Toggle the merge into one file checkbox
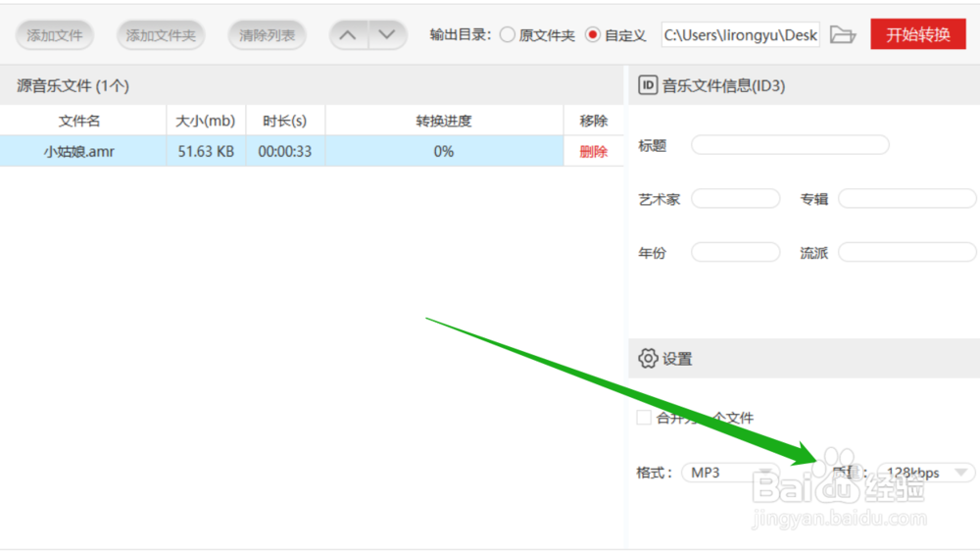 click(644, 417)
